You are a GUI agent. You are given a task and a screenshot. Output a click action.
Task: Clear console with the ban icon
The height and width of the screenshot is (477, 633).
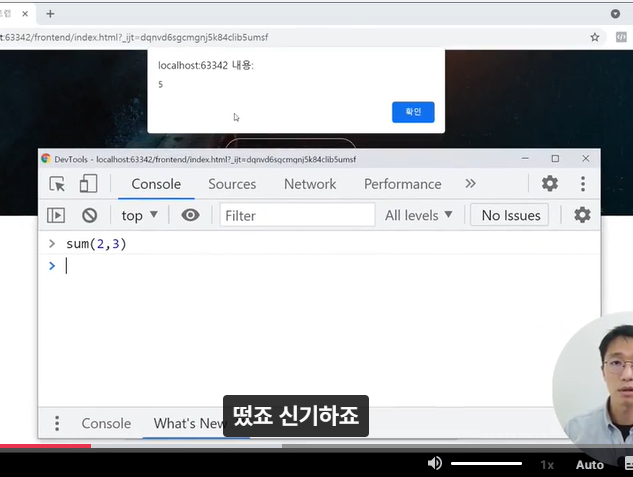(x=90, y=215)
